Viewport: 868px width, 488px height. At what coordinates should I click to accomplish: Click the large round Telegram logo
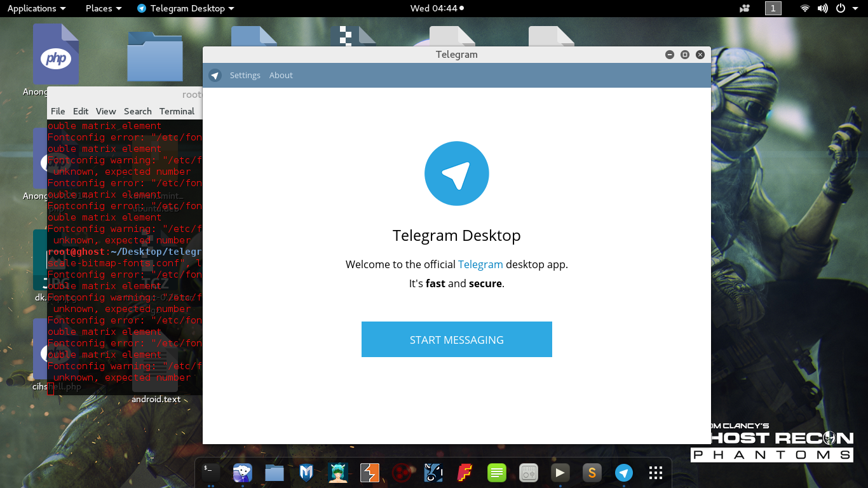click(457, 174)
